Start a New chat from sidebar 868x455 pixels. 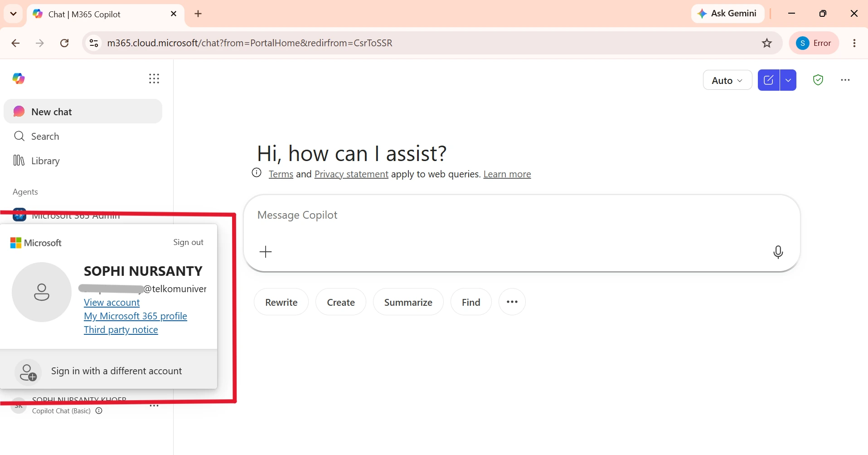pyautogui.click(x=83, y=112)
